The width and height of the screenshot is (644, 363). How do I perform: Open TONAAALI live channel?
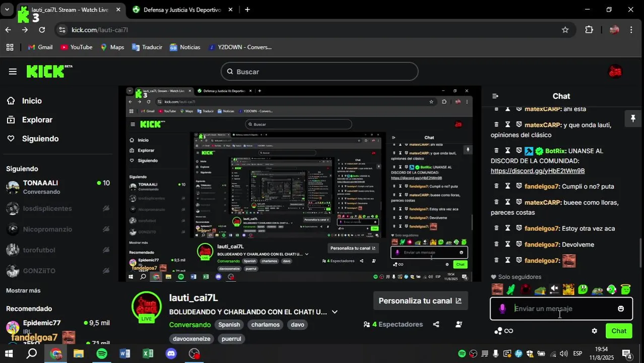point(58,187)
